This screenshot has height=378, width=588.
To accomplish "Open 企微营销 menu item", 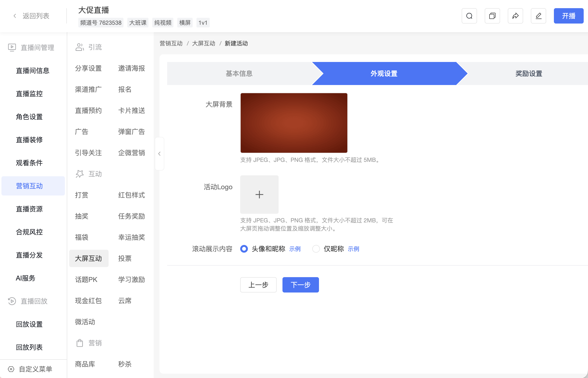I will (132, 153).
